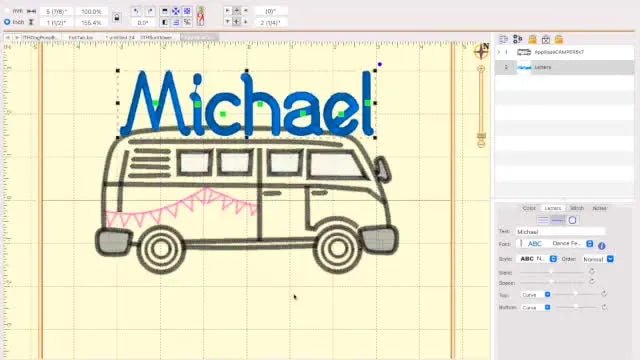Click the first yellow lock icon
Viewport: 640px width, 360px height.
click(x=532, y=39)
